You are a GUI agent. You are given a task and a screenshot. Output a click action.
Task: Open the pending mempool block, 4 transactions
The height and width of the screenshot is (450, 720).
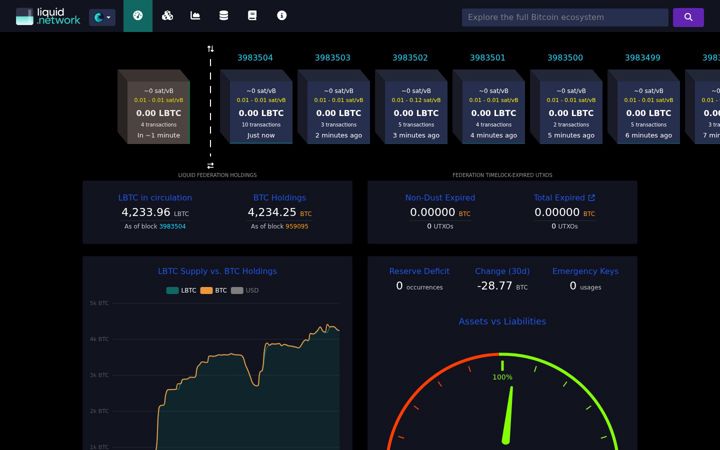pyautogui.click(x=154, y=107)
